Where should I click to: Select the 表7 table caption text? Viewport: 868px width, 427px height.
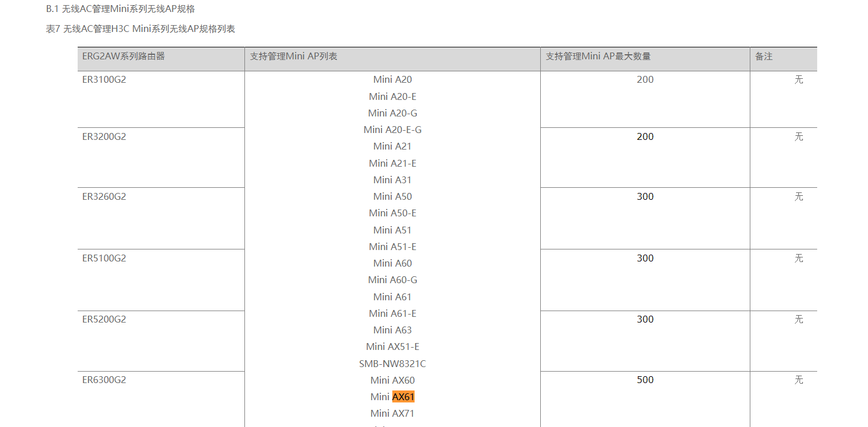140,29
